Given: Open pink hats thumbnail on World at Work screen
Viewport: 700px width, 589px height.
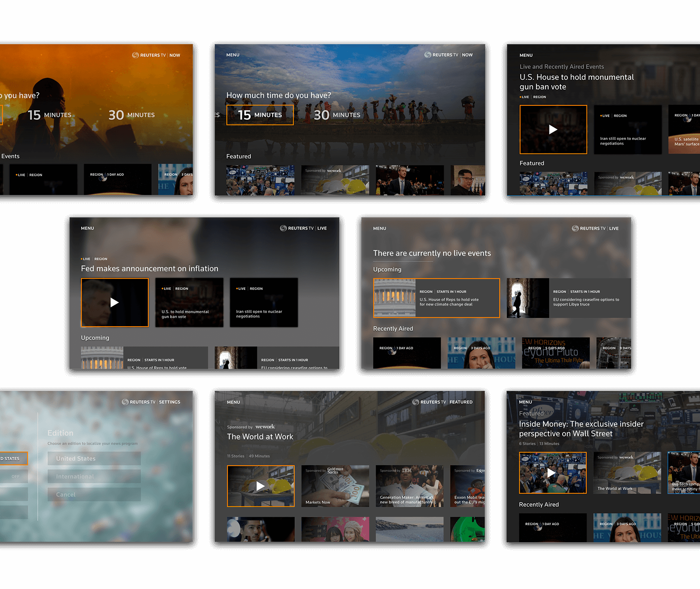Looking at the screenshot, I should [x=335, y=530].
